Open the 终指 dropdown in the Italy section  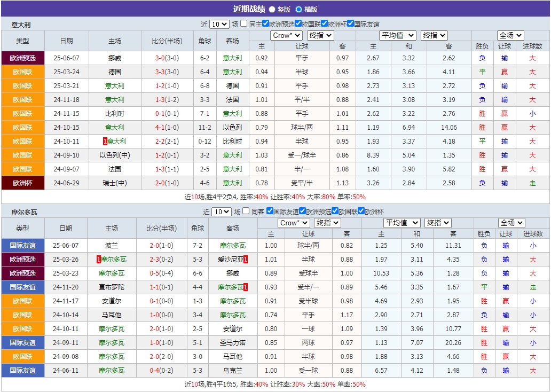(321, 35)
